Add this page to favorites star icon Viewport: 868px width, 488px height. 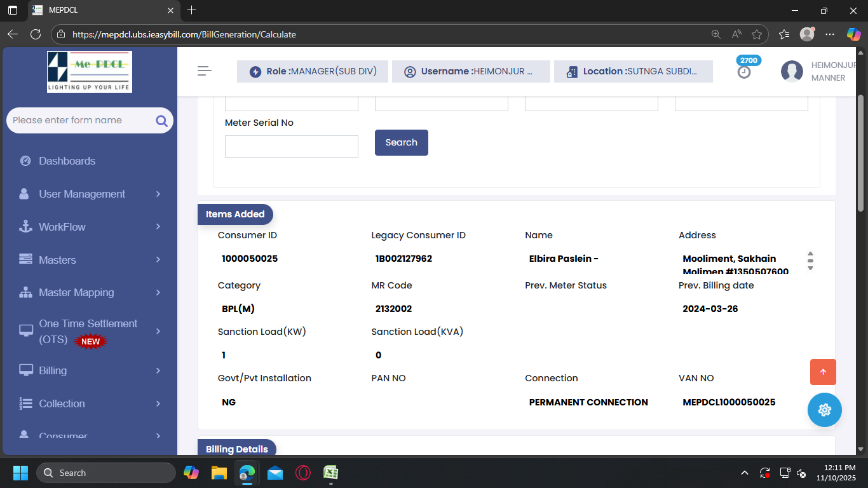point(757,34)
